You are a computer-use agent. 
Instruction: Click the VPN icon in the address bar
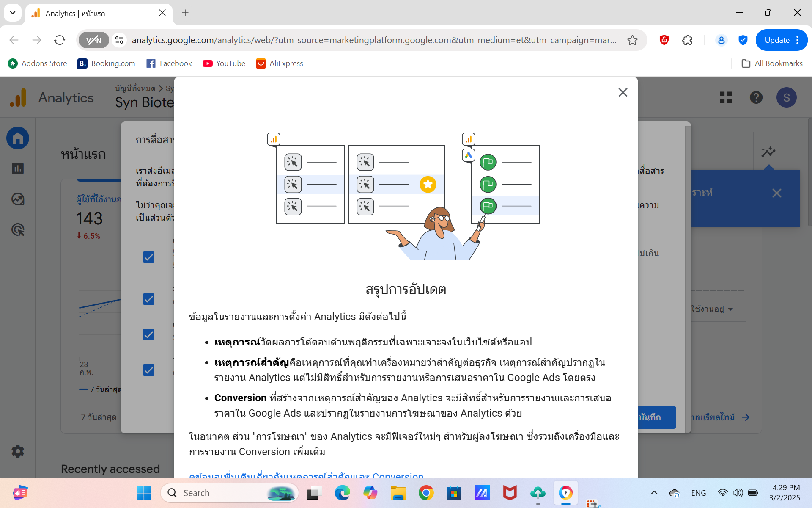pos(94,40)
